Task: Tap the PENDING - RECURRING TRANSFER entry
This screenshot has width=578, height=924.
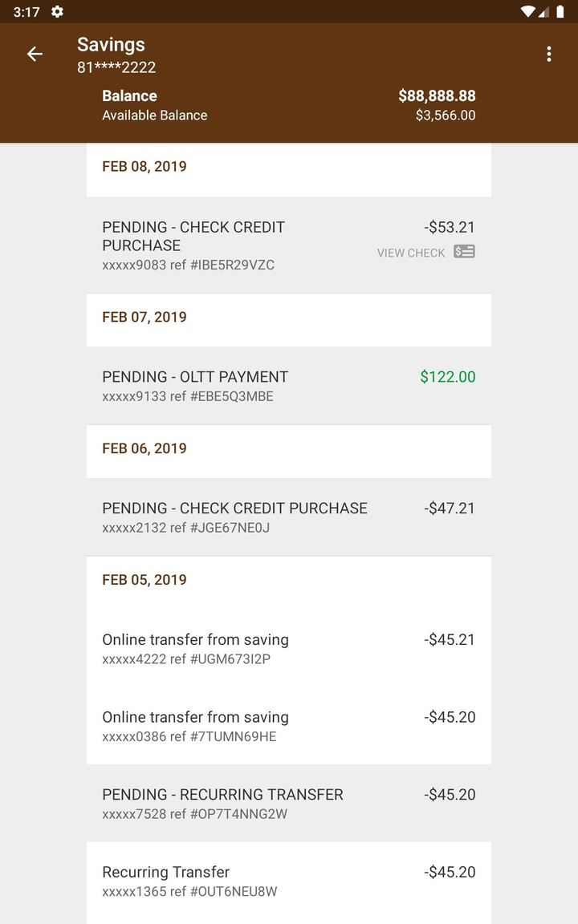Action: (241, 804)
